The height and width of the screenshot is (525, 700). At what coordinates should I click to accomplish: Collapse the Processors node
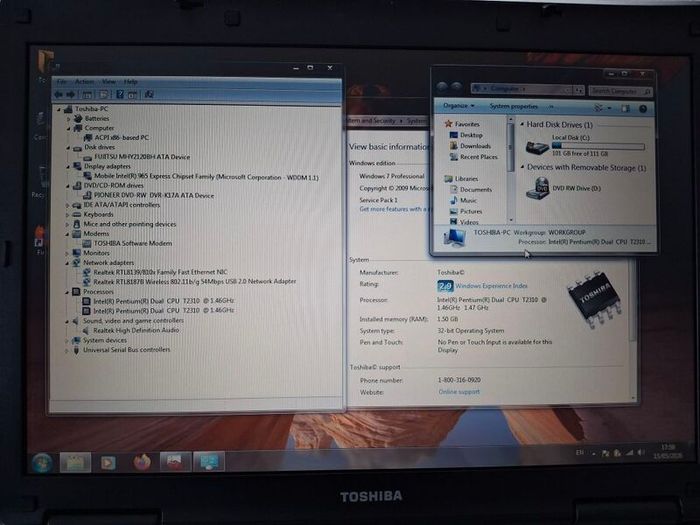(x=67, y=292)
